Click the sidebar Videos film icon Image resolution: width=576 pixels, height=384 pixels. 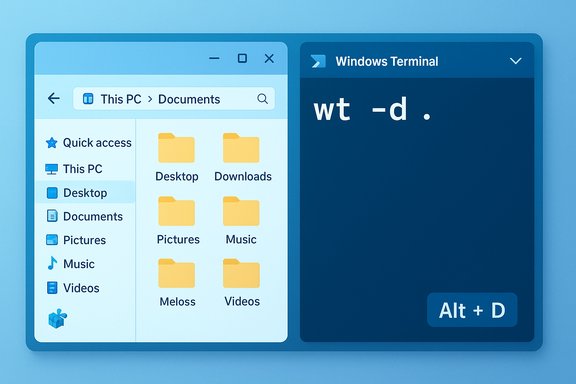52,288
